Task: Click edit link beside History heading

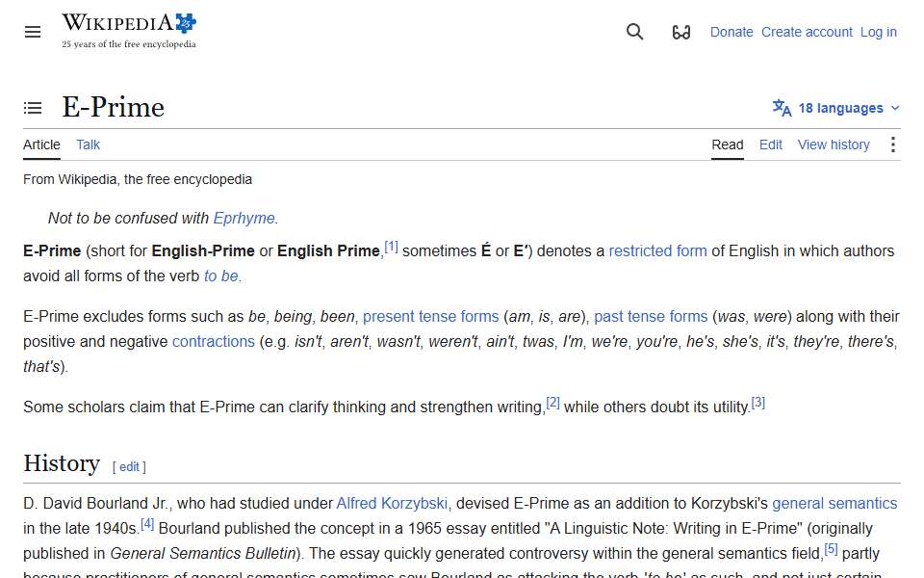Action: (x=129, y=467)
